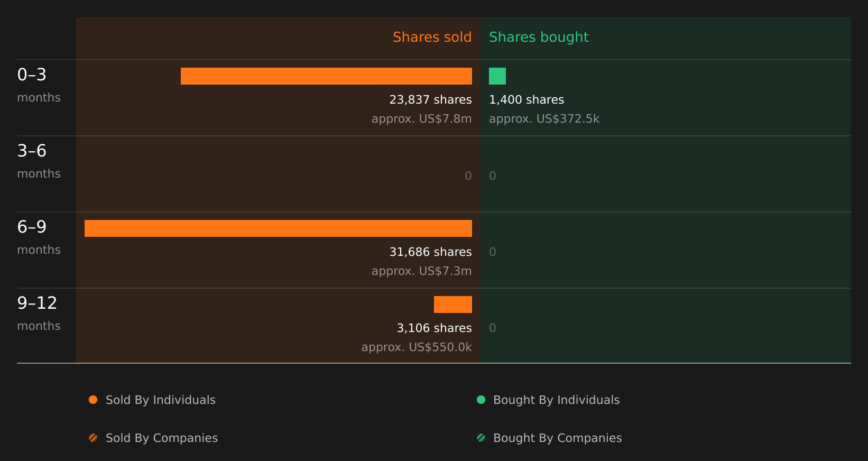Screen dimensions: 868x461
Task: Click the approx. US$7.3m value
Action: click(x=421, y=271)
